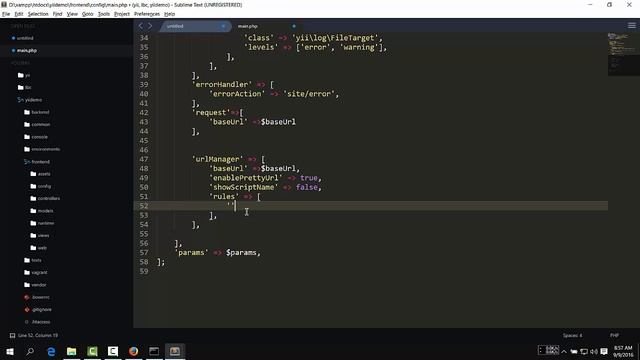Click 'errorHandler' key in code
The height and width of the screenshot is (360, 640).
click(222, 84)
